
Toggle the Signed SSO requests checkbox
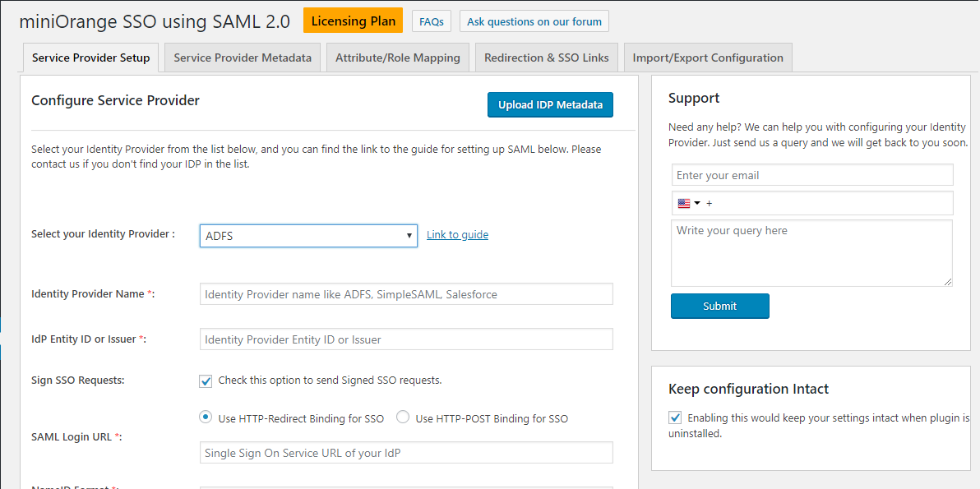[x=206, y=381]
